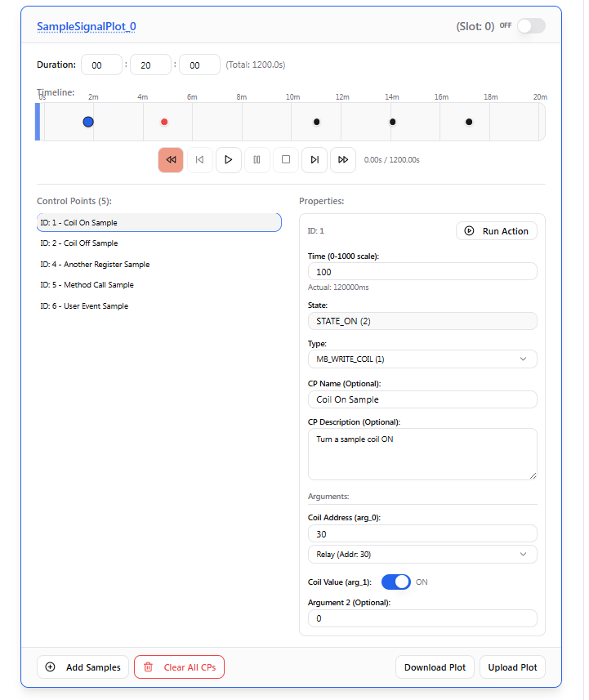Click the fast forward icon
589x700 pixels.
tap(343, 160)
